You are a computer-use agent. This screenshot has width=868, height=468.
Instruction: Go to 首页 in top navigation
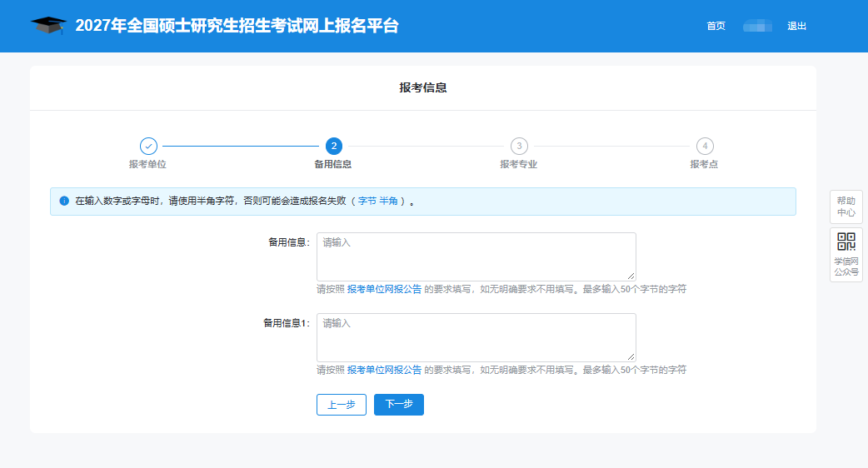[716, 26]
